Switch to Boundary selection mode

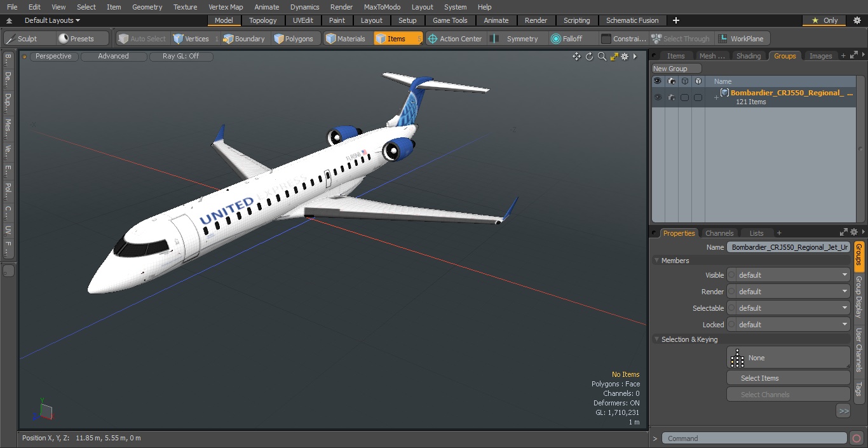[244, 39]
